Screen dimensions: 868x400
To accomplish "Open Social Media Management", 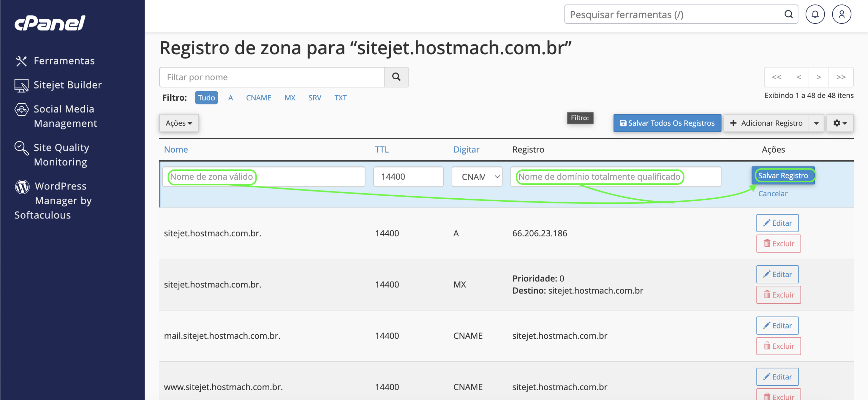I will pos(56,116).
